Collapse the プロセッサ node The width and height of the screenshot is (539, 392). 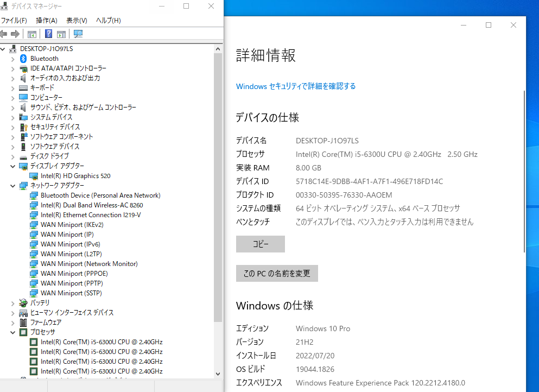pos(12,332)
